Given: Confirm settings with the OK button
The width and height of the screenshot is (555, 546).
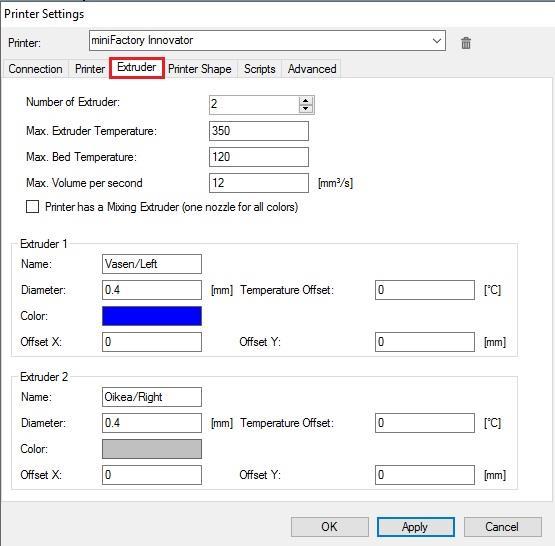Looking at the screenshot, I should click(x=330, y=527).
